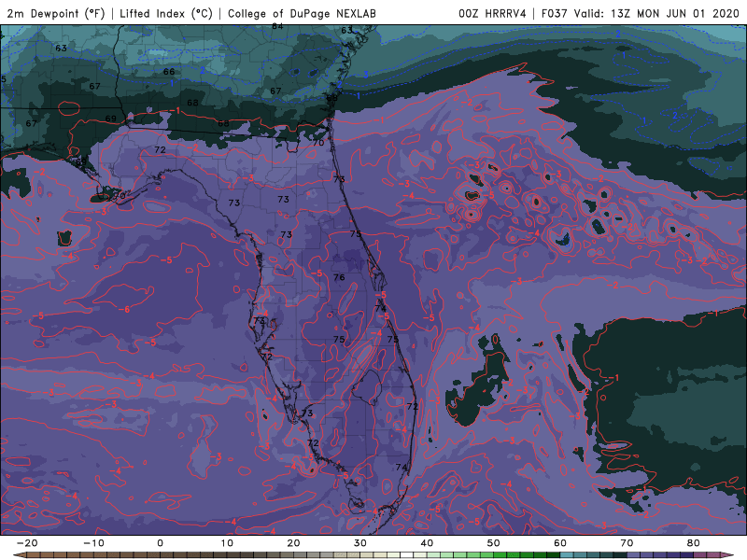The width and height of the screenshot is (747, 560).
Task: Click the 40 label on color scale
Action: click(x=427, y=543)
